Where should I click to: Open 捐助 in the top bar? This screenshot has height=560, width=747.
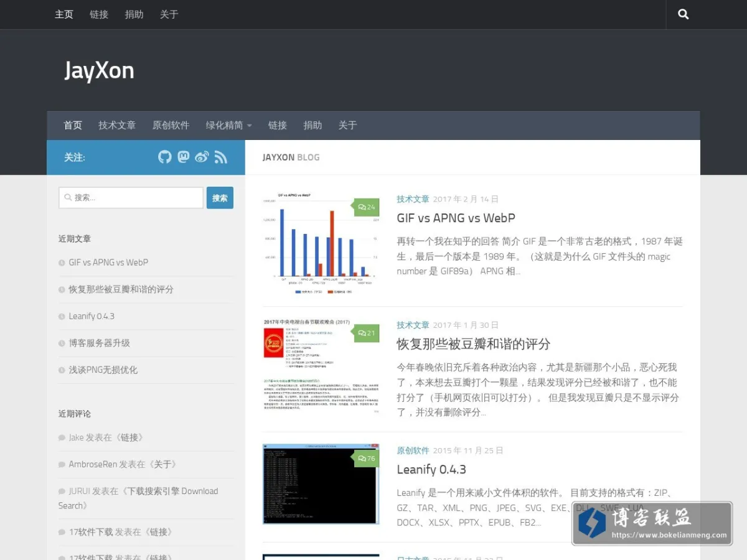pos(134,14)
